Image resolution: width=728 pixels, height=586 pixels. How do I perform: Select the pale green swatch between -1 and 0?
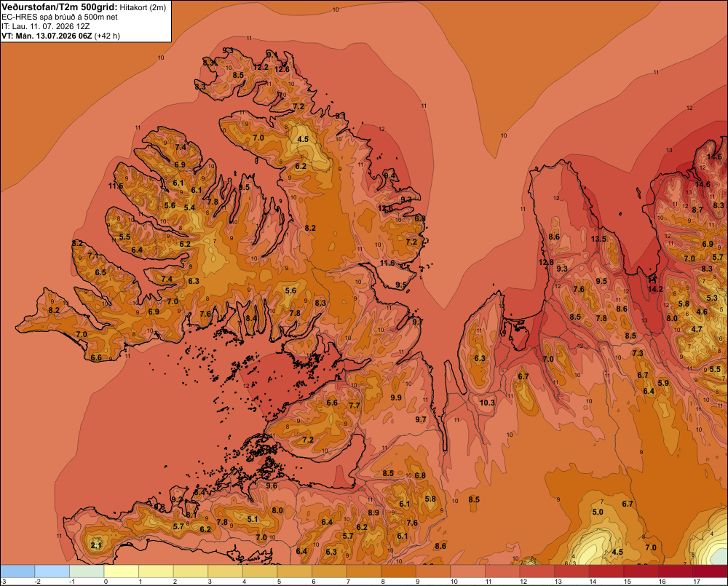pos(87,571)
